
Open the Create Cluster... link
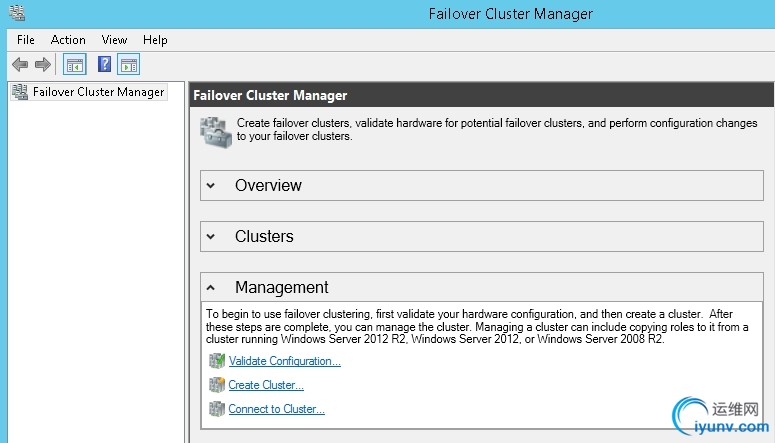coord(266,385)
